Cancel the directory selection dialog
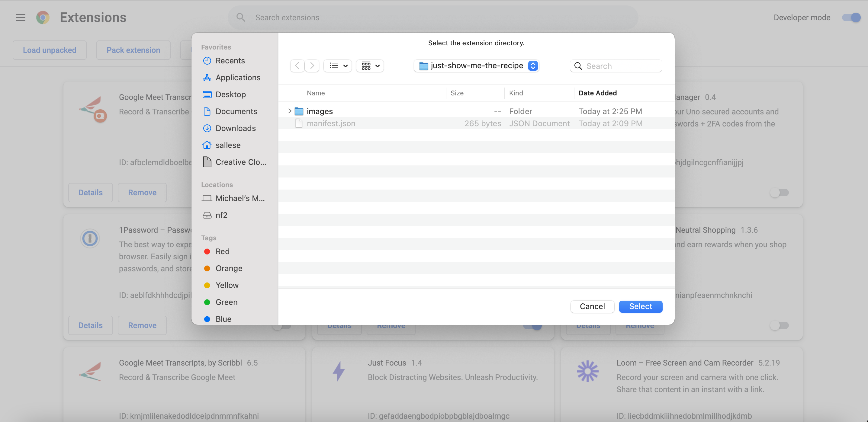This screenshot has width=868, height=422. click(x=592, y=306)
